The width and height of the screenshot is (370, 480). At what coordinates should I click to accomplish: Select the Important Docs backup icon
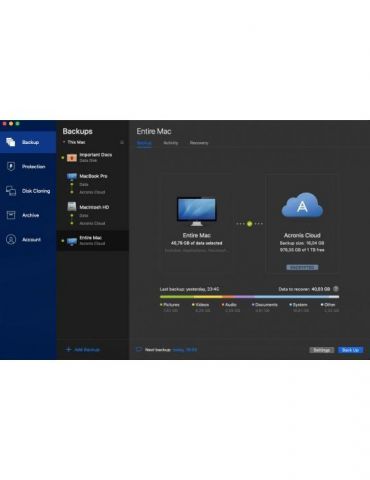(72, 158)
